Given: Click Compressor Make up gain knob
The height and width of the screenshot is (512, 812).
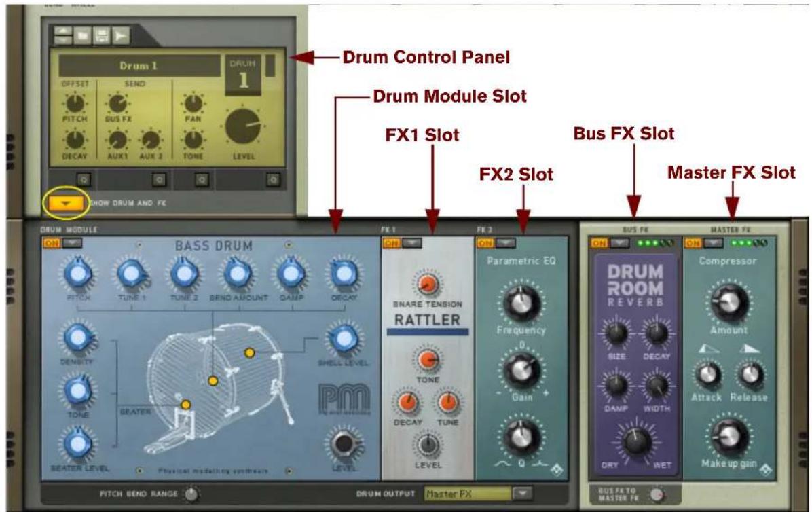Looking at the screenshot, I should [x=729, y=437].
